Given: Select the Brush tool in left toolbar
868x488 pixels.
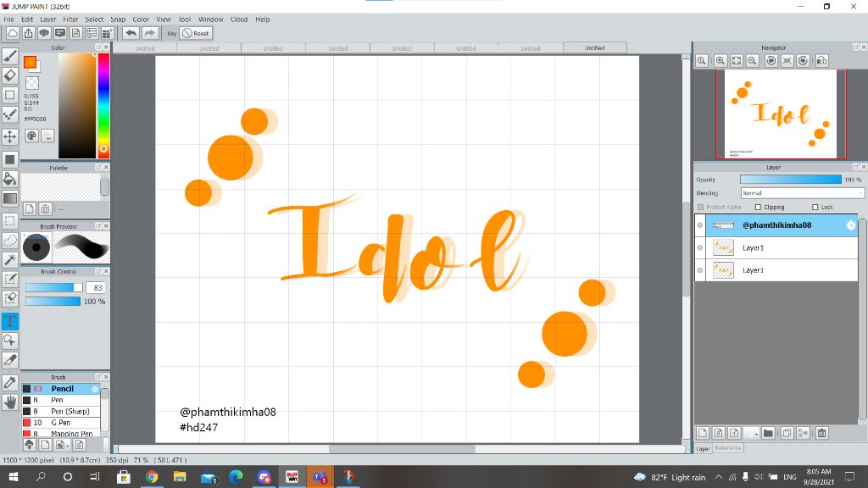Looking at the screenshot, I should pyautogui.click(x=10, y=55).
